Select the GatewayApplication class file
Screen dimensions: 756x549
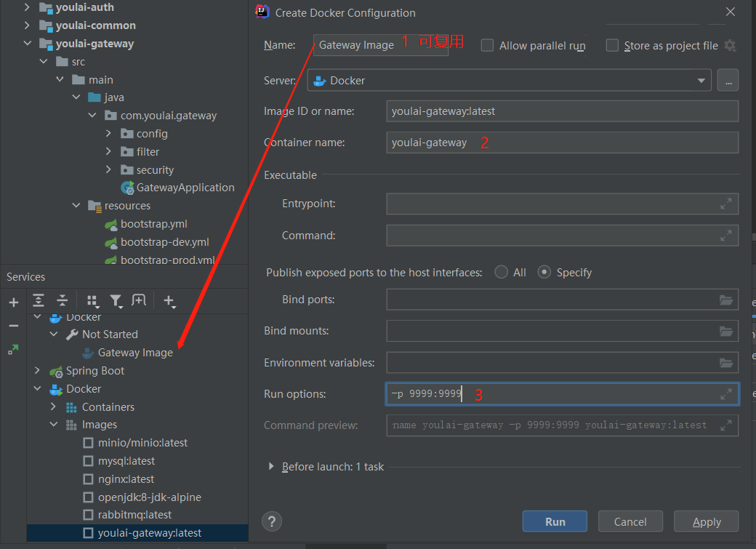(x=177, y=188)
